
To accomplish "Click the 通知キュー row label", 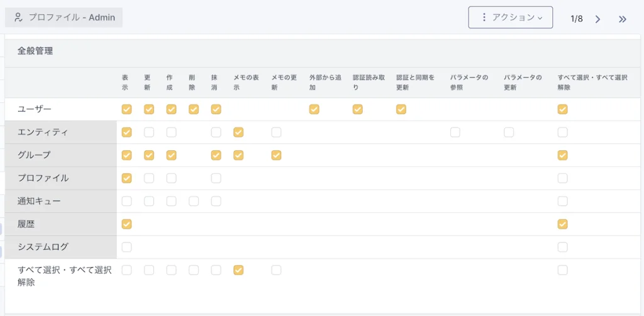I will click(39, 201).
